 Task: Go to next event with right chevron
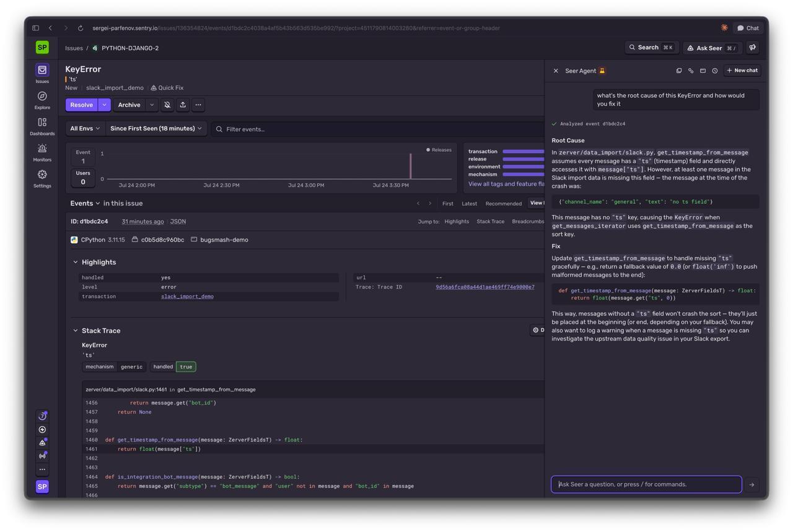pos(430,203)
